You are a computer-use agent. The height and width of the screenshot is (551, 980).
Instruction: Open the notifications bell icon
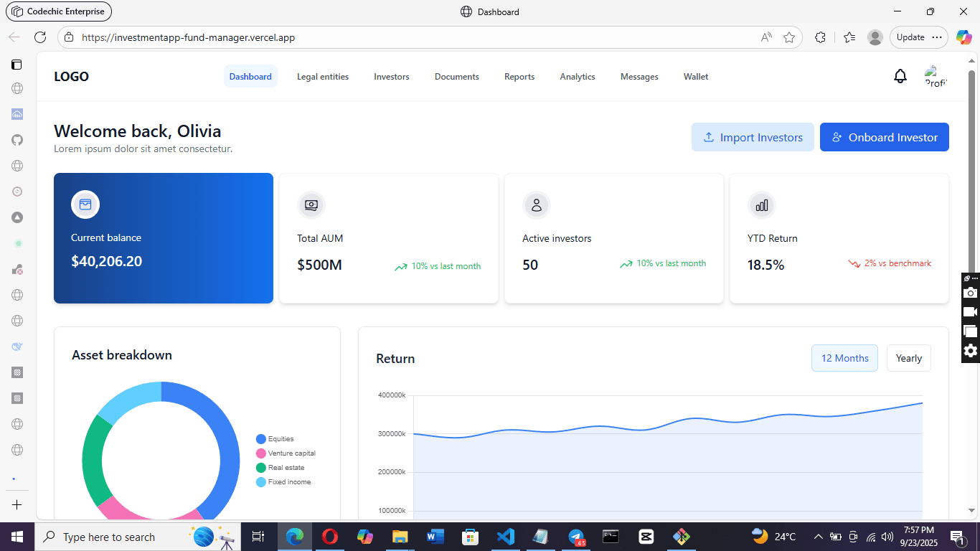click(x=900, y=76)
